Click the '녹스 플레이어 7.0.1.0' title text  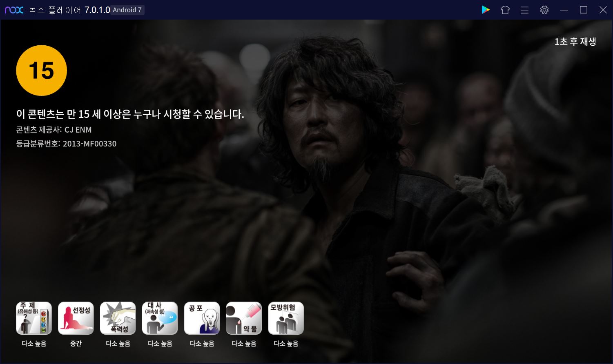tap(69, 10)
